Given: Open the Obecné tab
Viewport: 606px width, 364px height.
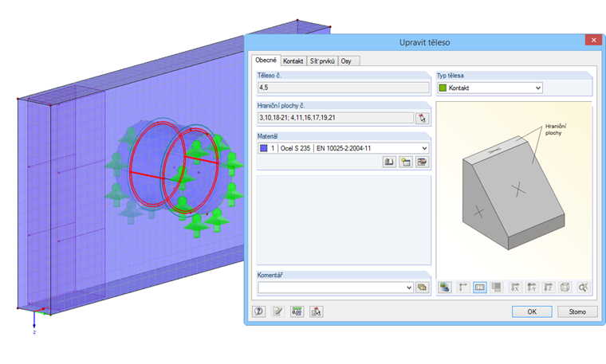Looking at the screenshot, I should click(266, 61).
